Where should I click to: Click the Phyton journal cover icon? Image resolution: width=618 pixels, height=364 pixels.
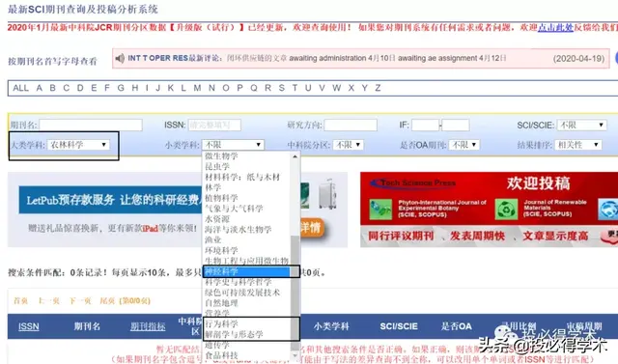pyautogui.click(x=380, y=210)
